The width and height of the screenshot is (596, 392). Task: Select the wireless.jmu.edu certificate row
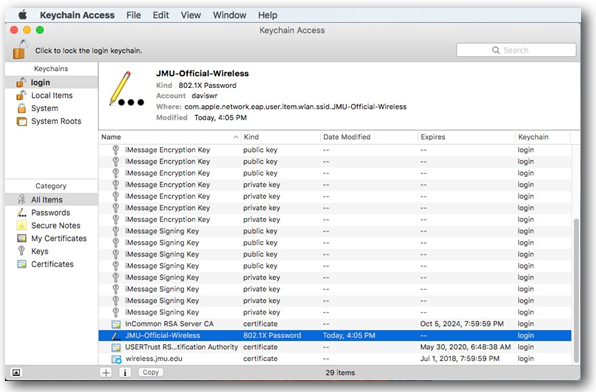click(335, 359)
